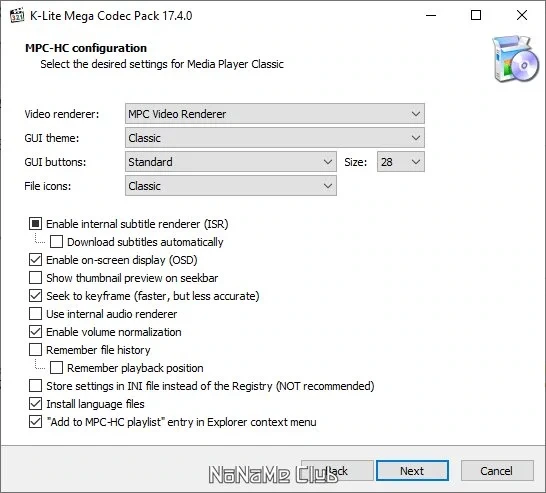The height and width of the screenshot is (493, 546).
Task: Click the Cancel button
Action: (497, 471)
